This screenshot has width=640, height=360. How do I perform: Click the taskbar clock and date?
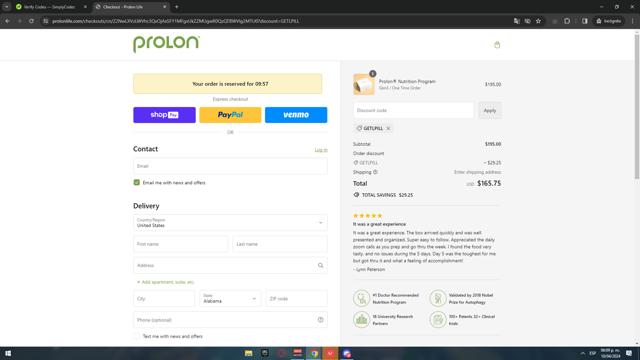(x=611, y=353)
